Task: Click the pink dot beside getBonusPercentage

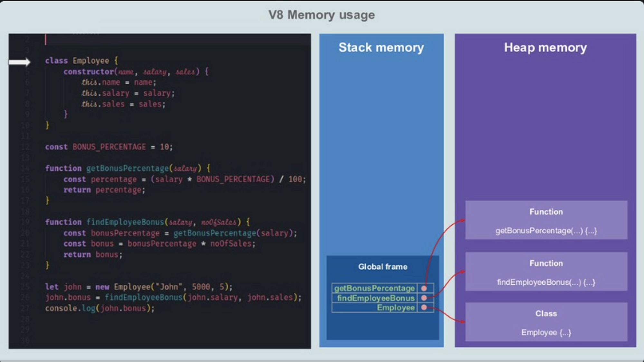Action: coord(424,288)
